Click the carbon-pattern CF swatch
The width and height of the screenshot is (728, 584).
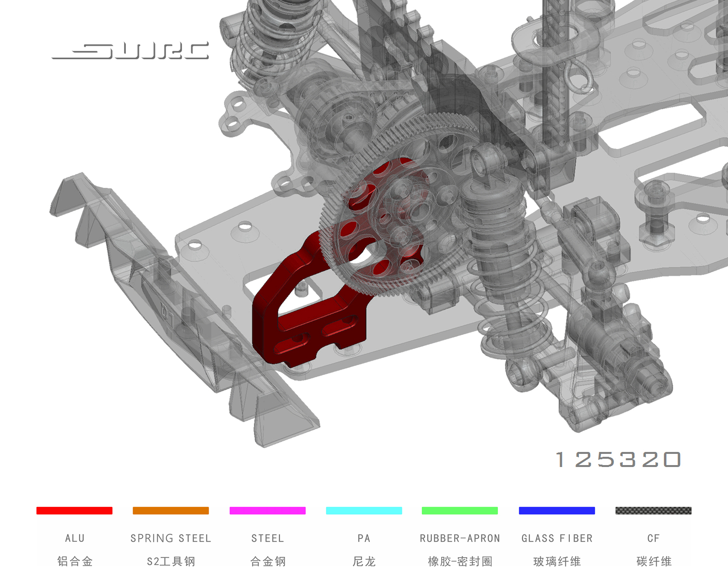point(653,510)
